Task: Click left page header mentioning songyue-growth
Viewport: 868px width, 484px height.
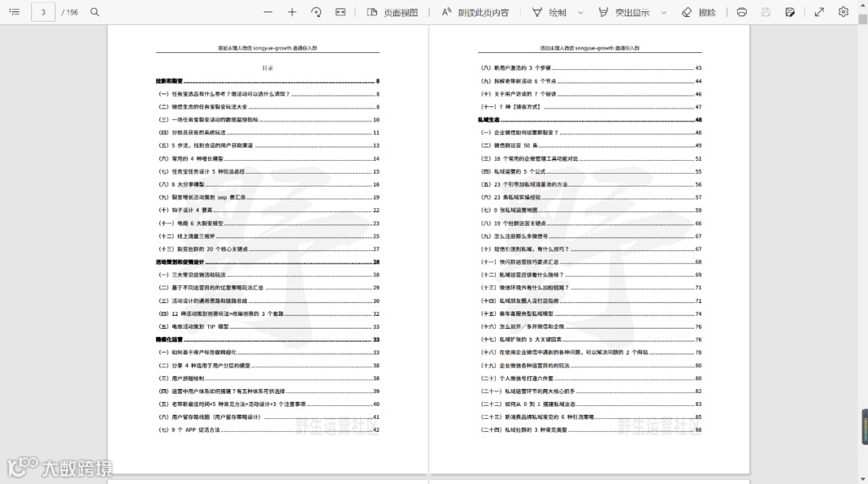Action: 268,48
